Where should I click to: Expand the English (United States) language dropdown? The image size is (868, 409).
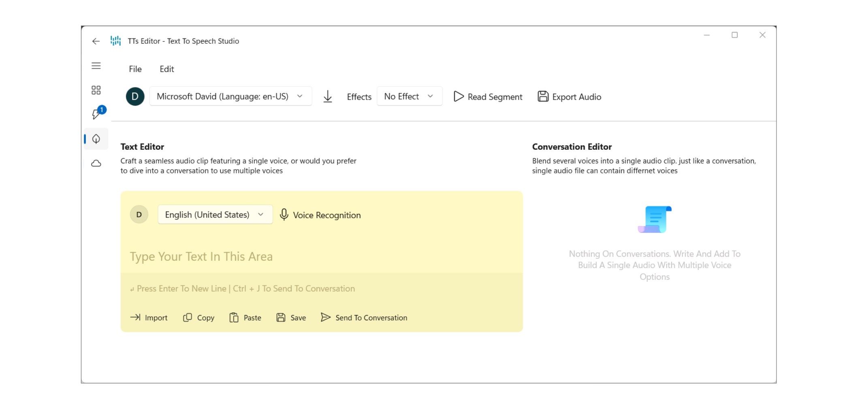tap(215, 215)
